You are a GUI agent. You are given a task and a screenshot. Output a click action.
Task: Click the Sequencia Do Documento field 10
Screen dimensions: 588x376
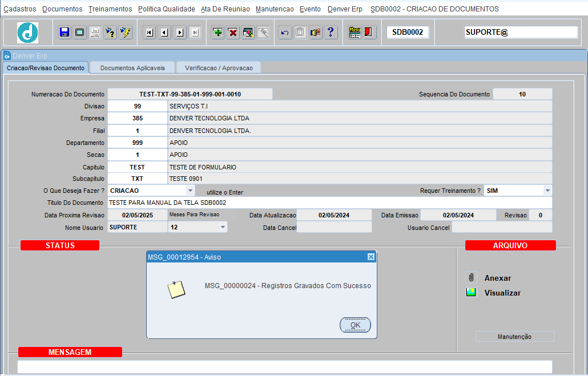(522, 94)
